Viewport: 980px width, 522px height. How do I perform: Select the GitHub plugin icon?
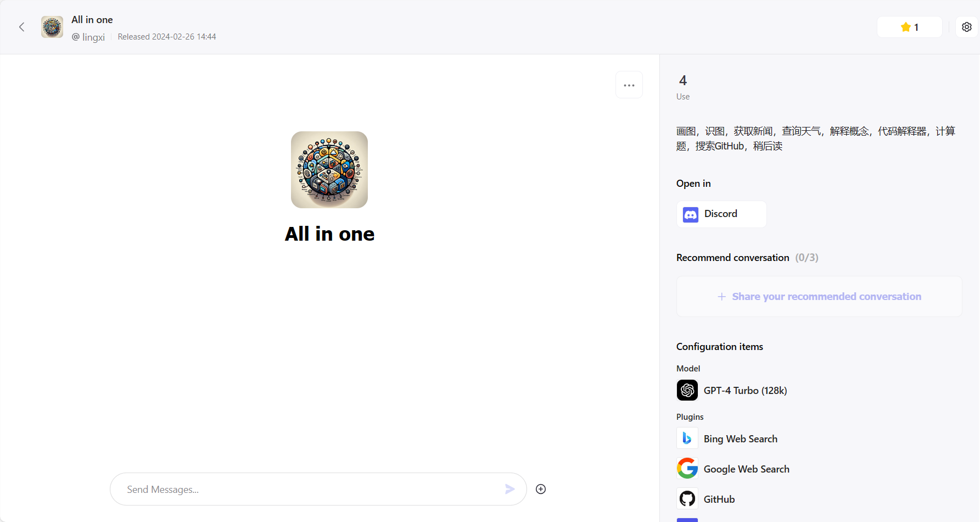[687, 499]
